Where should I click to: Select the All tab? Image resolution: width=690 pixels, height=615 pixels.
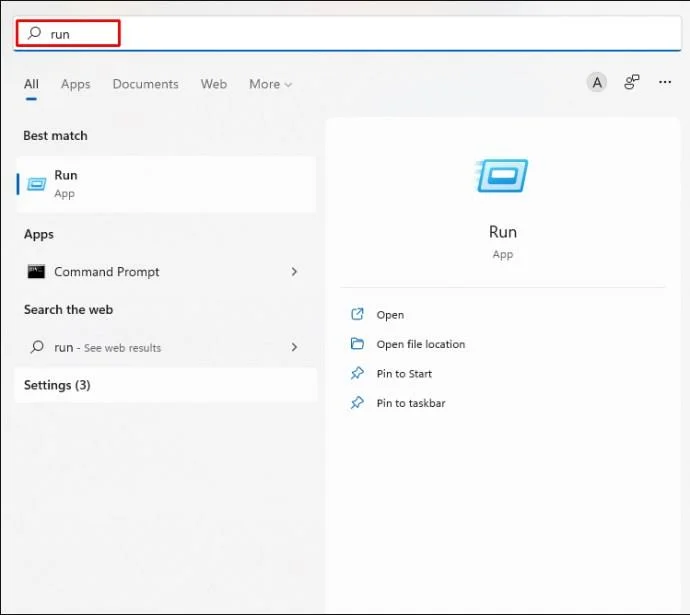point(31,84)
